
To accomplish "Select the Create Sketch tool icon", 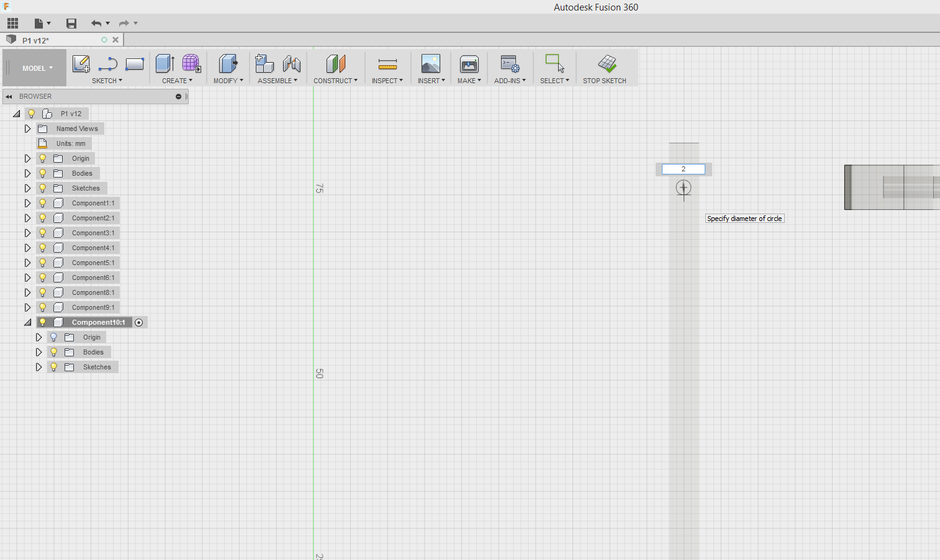I will 81,64.
